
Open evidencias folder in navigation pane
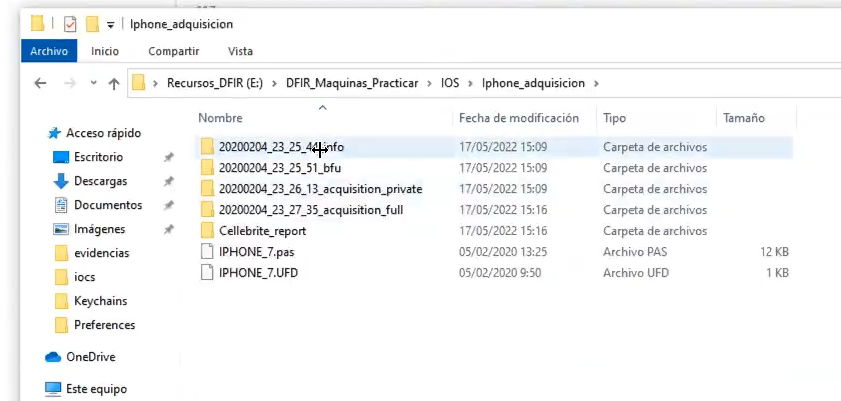102,253
